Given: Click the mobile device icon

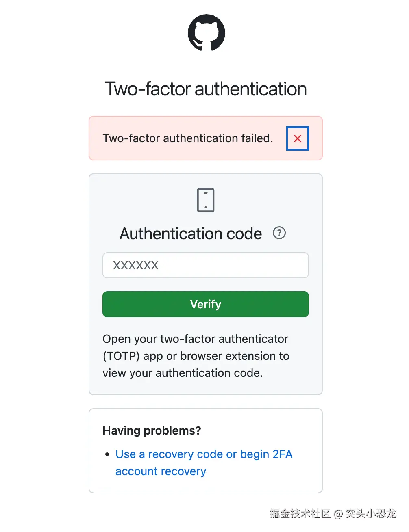Looking at the screenshot, I should pyautogui.click(x=206, y=200).
